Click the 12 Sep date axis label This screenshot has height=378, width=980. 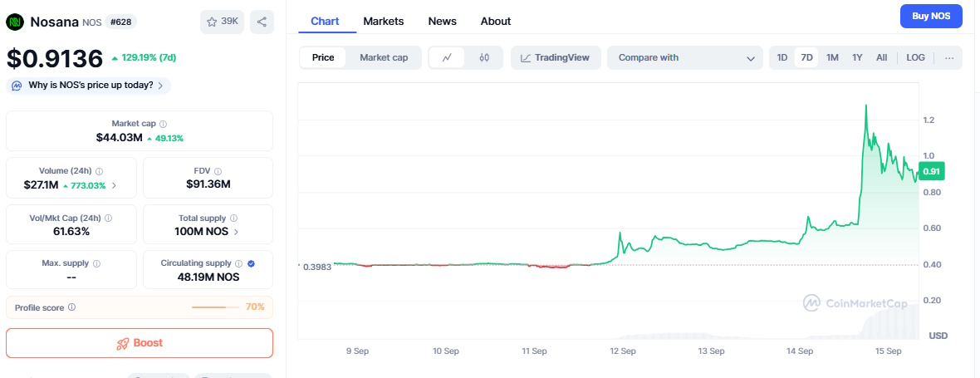(x=623, y=351)
